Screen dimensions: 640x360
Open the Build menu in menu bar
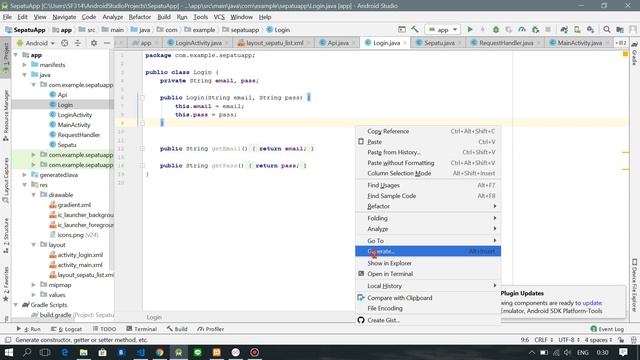(x=164, y=17)
